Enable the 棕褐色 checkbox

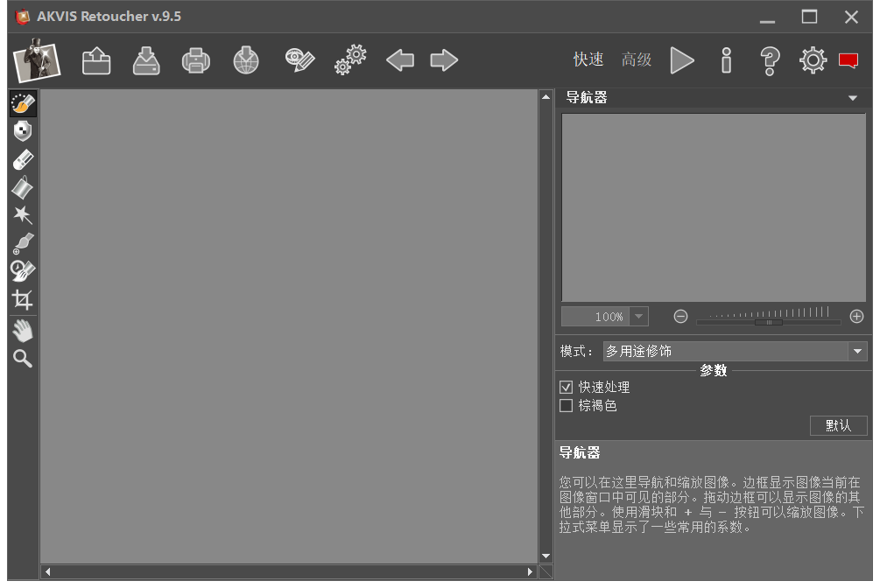[566, 406]
